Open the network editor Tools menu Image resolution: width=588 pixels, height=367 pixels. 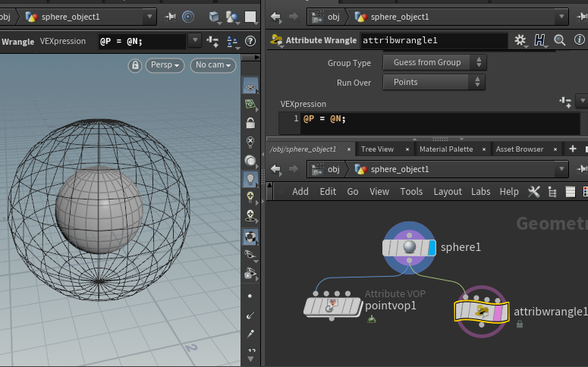(411, 192)
